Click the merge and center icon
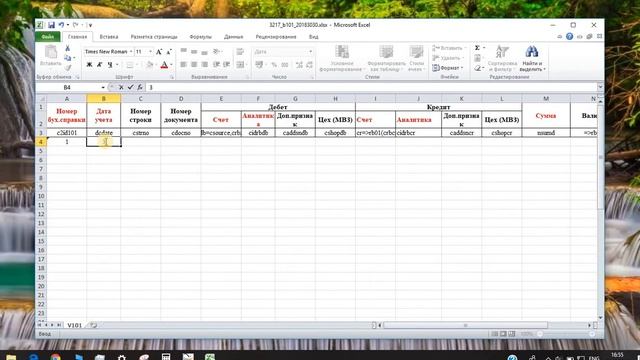Screen dimensions: 640x360 click(x=240, y=64)
